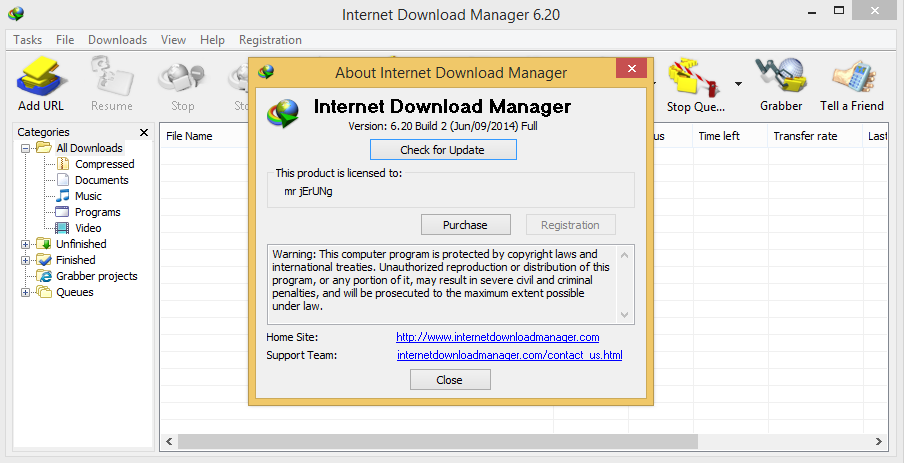
Task: Click the Check for Update button
Action: [443, 150]
